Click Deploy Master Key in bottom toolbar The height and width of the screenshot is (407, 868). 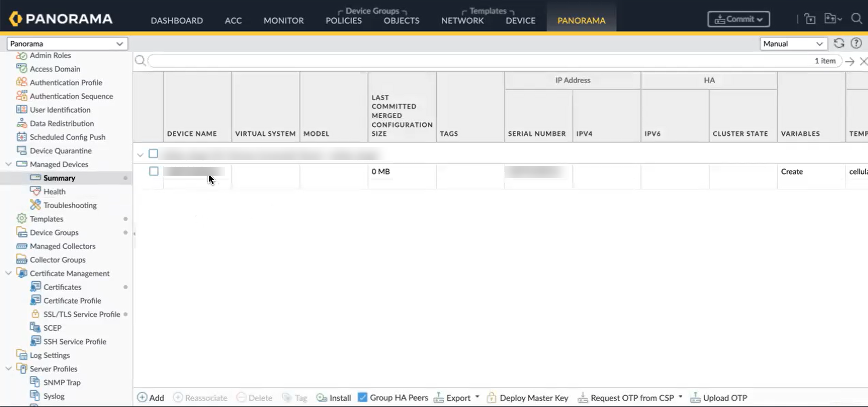(x=534, y=397)
